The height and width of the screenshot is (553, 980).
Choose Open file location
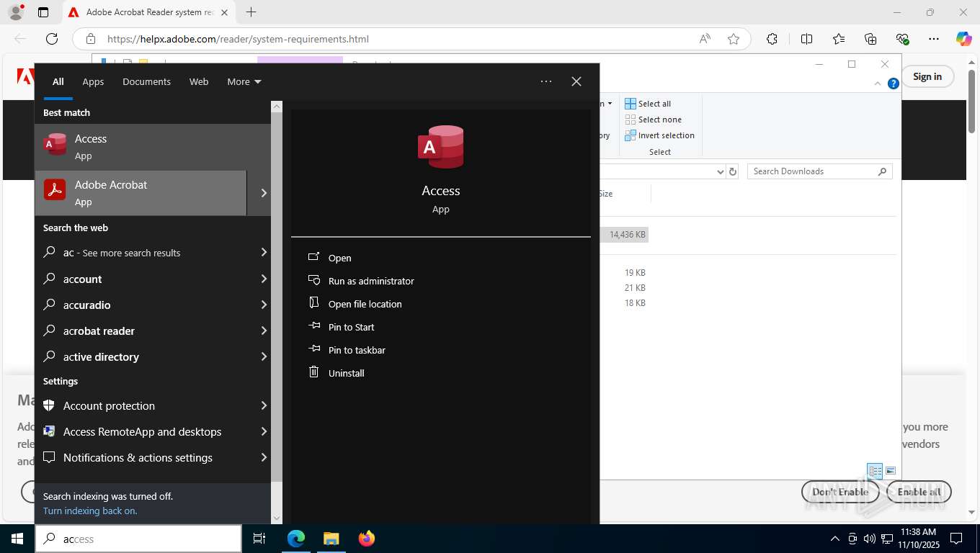coord(365,304)
